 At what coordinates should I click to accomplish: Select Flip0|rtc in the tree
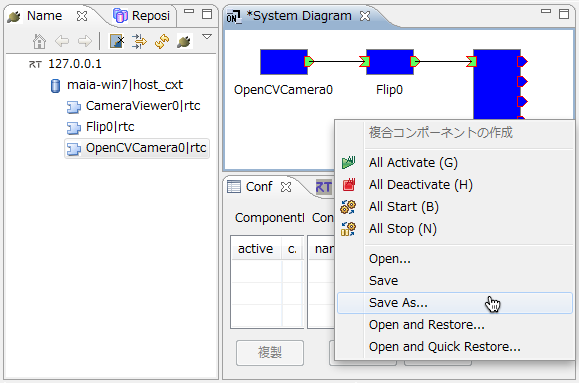pos(110,127)
